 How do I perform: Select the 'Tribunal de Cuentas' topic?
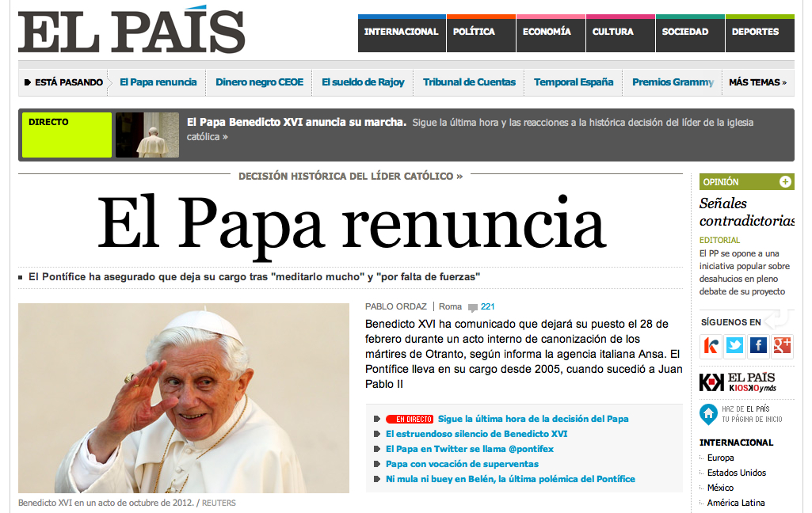pos(469,82)
